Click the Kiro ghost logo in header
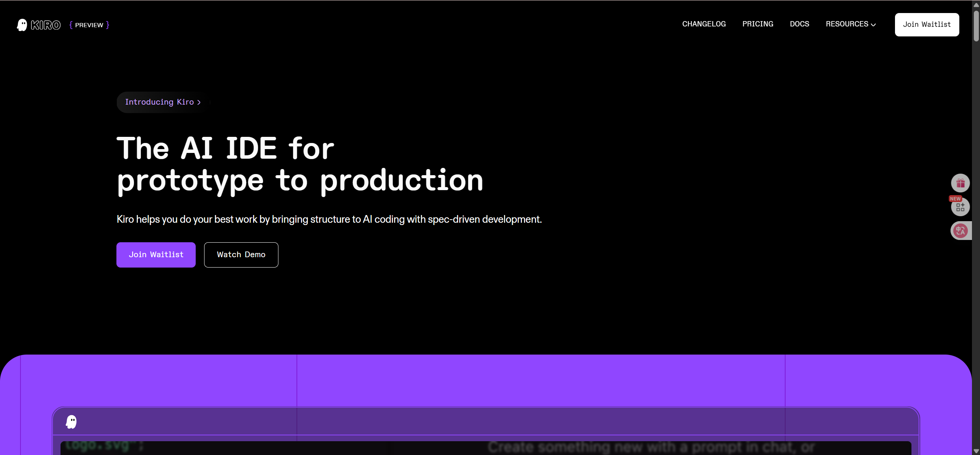Screen dimensions: 980x455 coord(22,25)
